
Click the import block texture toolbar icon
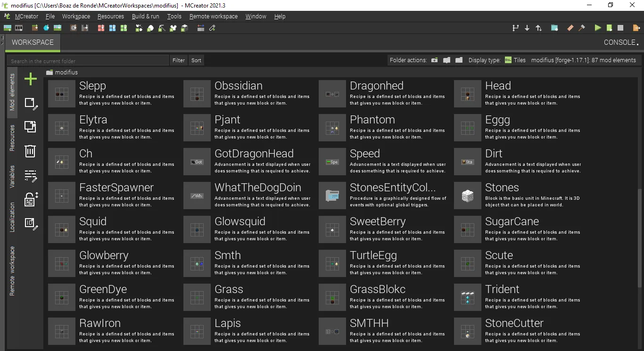[x=35, y=28]
